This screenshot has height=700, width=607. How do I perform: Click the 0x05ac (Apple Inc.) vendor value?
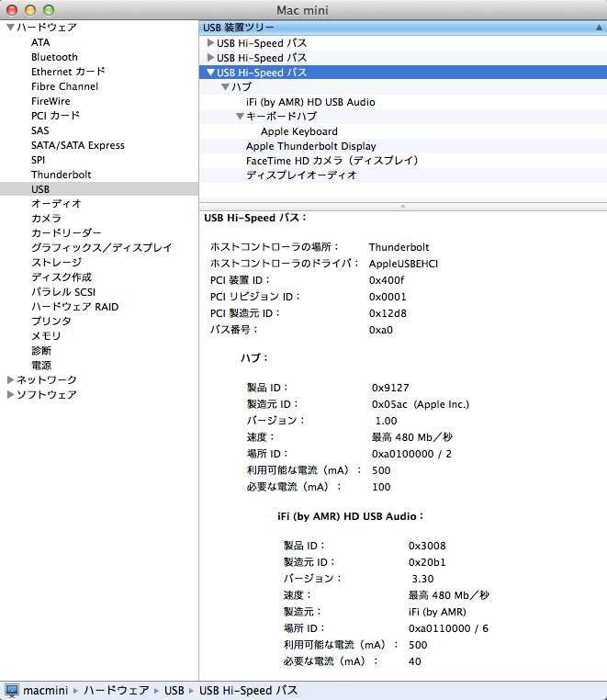tap(421, 404)
